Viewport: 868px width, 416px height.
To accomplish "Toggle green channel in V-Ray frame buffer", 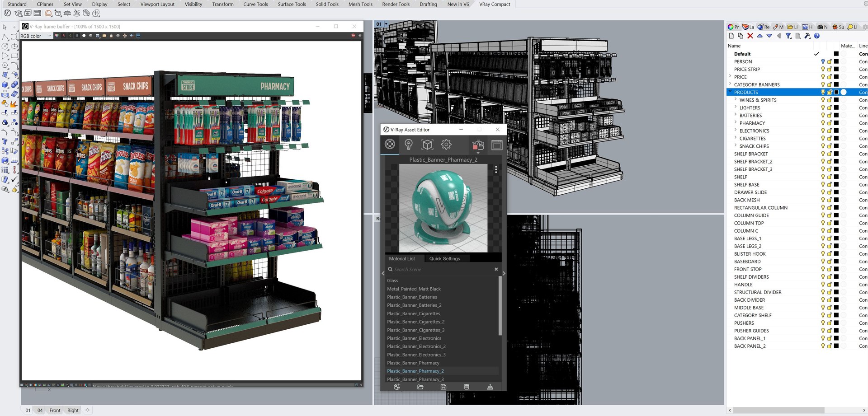I will tap(71, 36).
